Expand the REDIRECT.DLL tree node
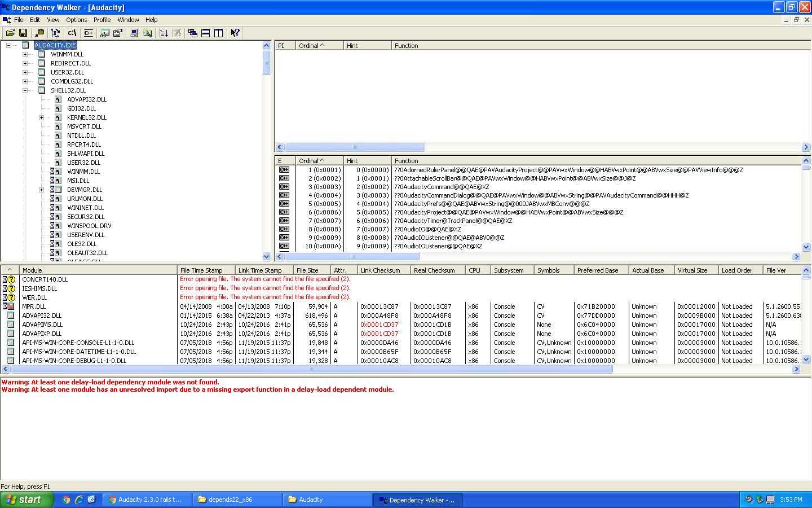 coord(25,63)
